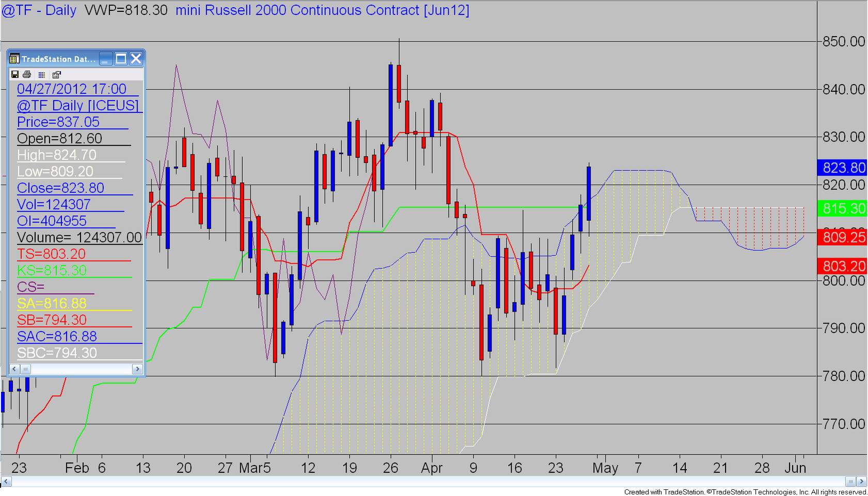Open the data window properties icon

(57, 74)
